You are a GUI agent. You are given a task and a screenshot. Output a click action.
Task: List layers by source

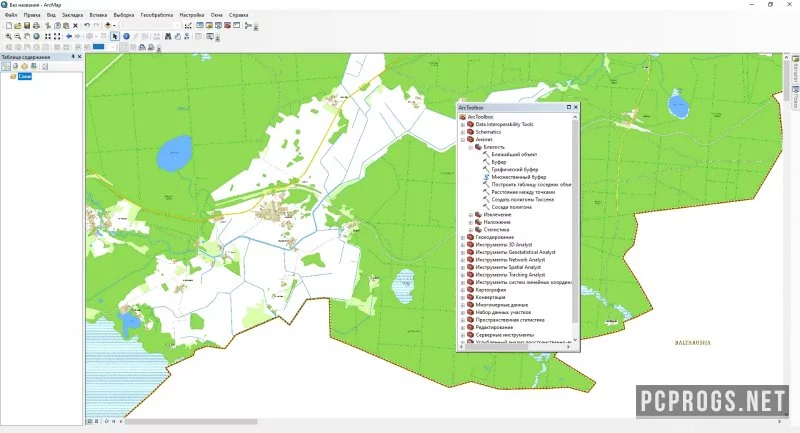tap(15, 66)
